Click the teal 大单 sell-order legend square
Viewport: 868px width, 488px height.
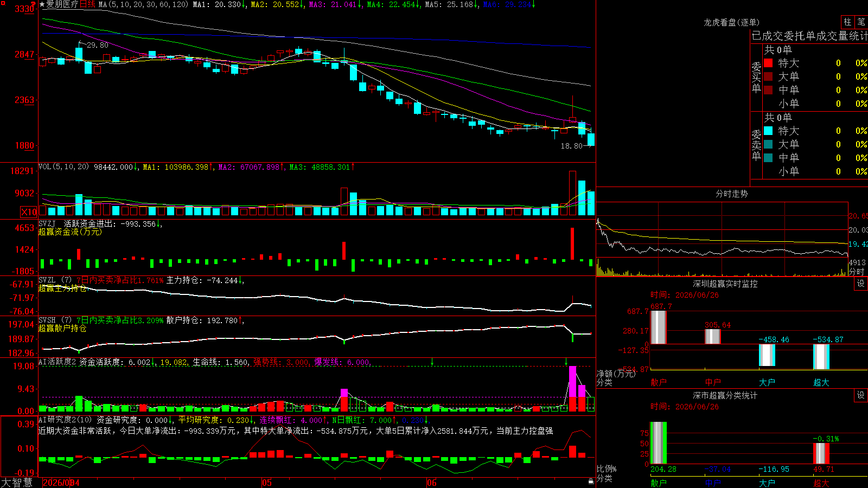[x=768, y=144]
